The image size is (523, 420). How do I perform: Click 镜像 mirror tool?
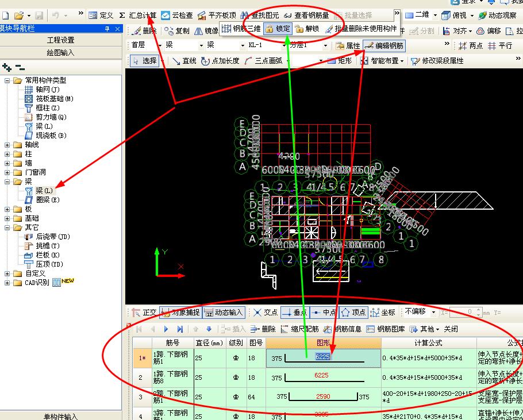tap(206, 31)
